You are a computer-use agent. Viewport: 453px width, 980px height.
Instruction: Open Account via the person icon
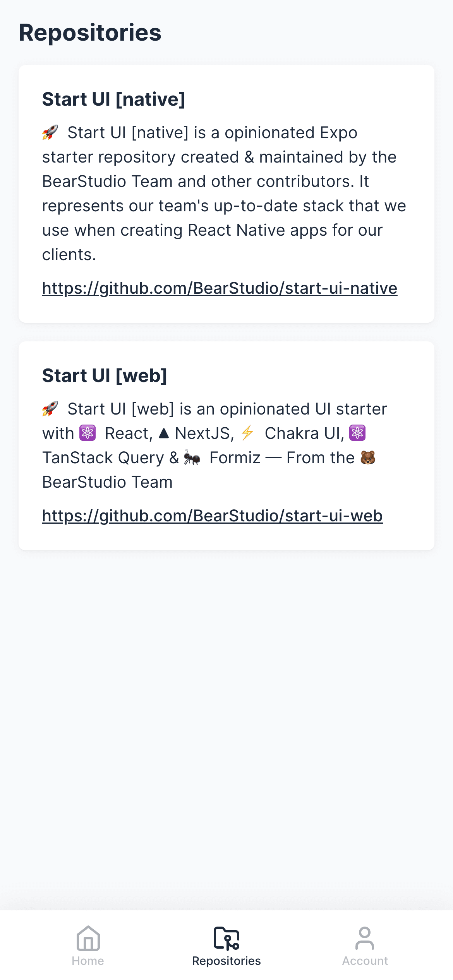(365, 938)
